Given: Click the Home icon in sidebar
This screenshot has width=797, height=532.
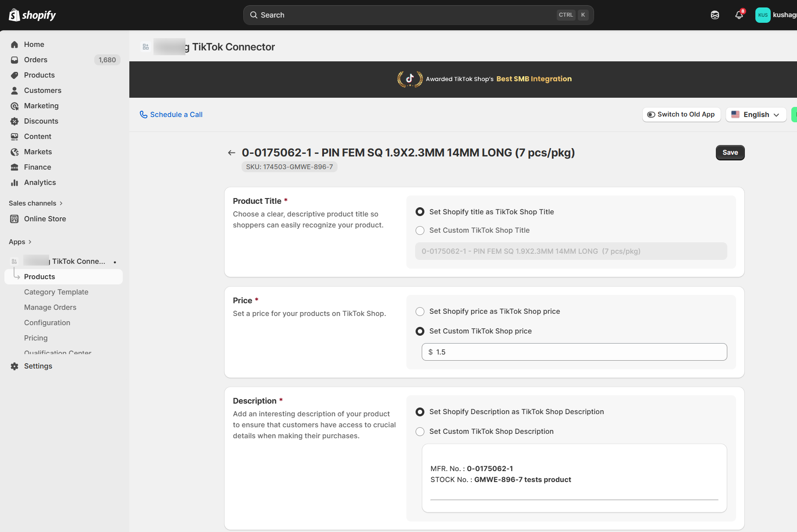Looking at the screenshot, I should (14, 44).
